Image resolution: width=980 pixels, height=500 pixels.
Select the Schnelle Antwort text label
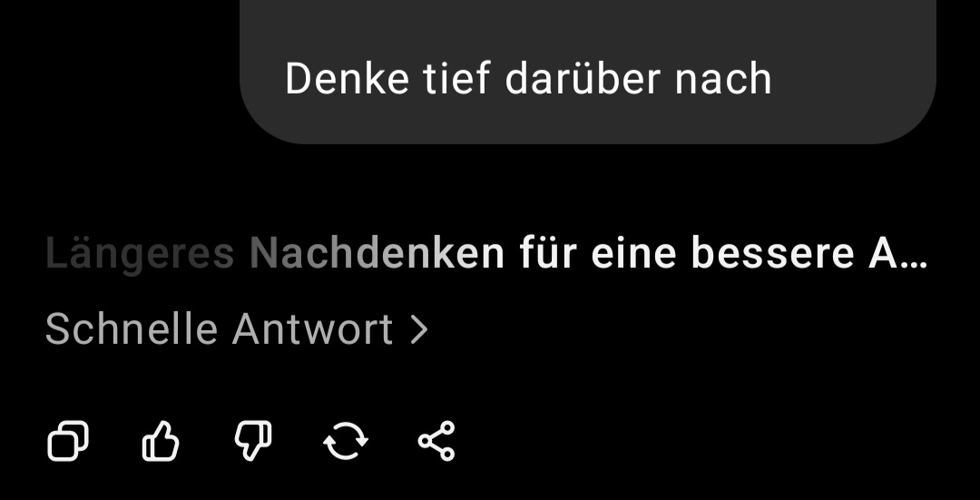tap(219, 329)
